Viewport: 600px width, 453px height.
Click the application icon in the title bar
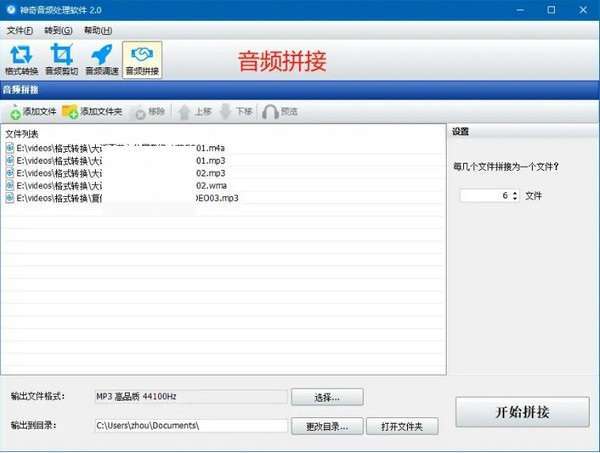point(11,10)
